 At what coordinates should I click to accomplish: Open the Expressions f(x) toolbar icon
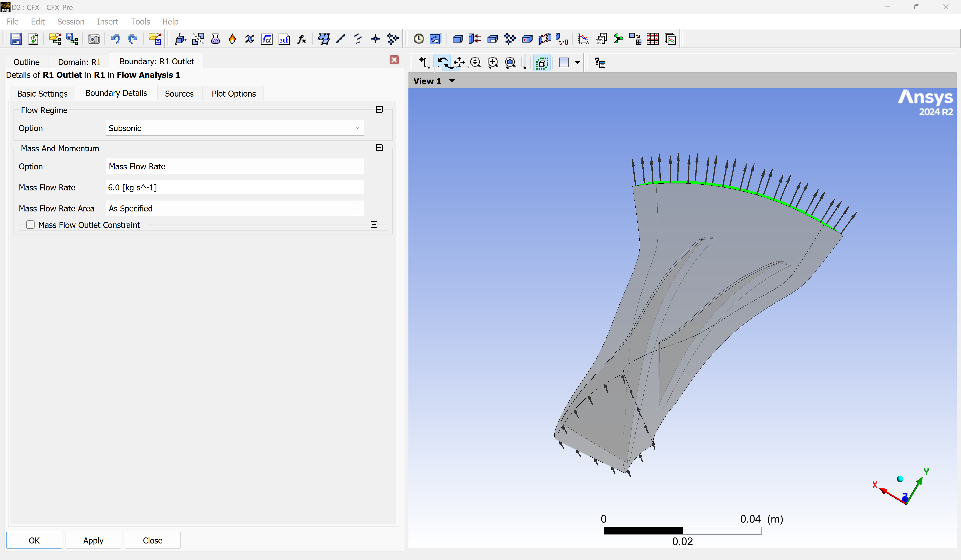[x=302, y=39]
